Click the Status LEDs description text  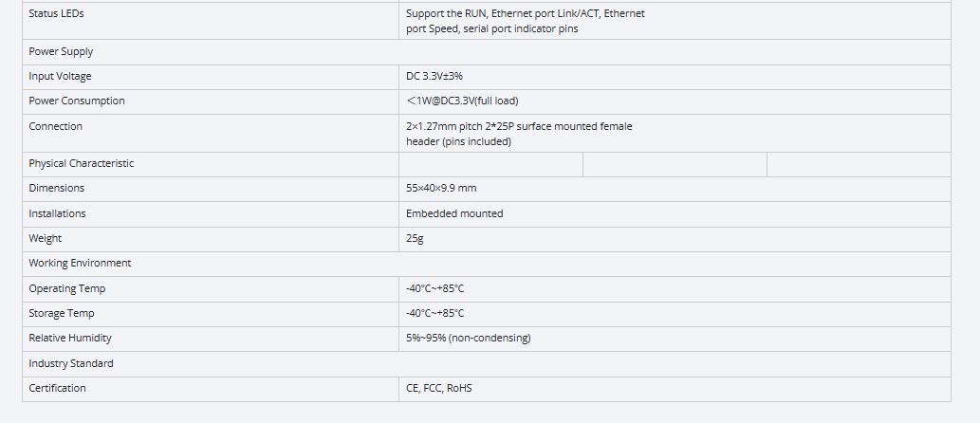(x=525, y=21)
